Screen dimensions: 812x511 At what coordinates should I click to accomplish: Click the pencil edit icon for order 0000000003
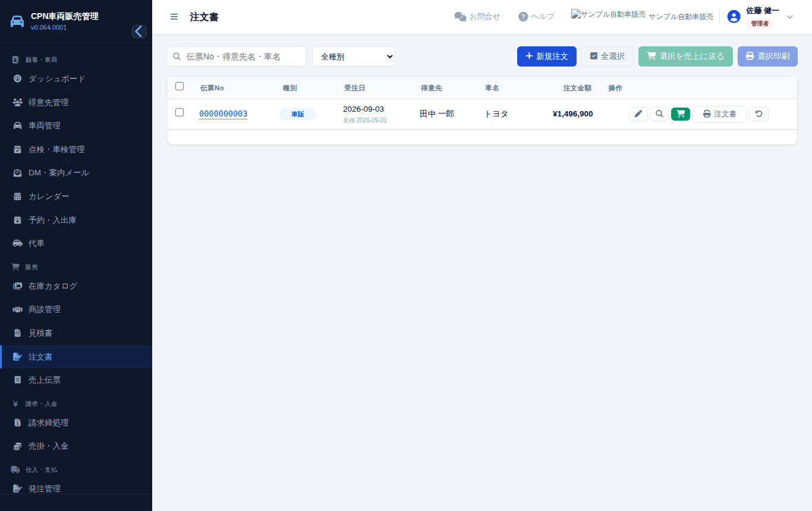(638, 114)
